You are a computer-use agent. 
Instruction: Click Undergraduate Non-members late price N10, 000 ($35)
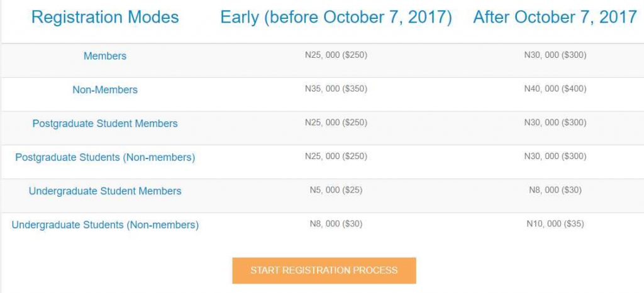(x=555, y=223)
